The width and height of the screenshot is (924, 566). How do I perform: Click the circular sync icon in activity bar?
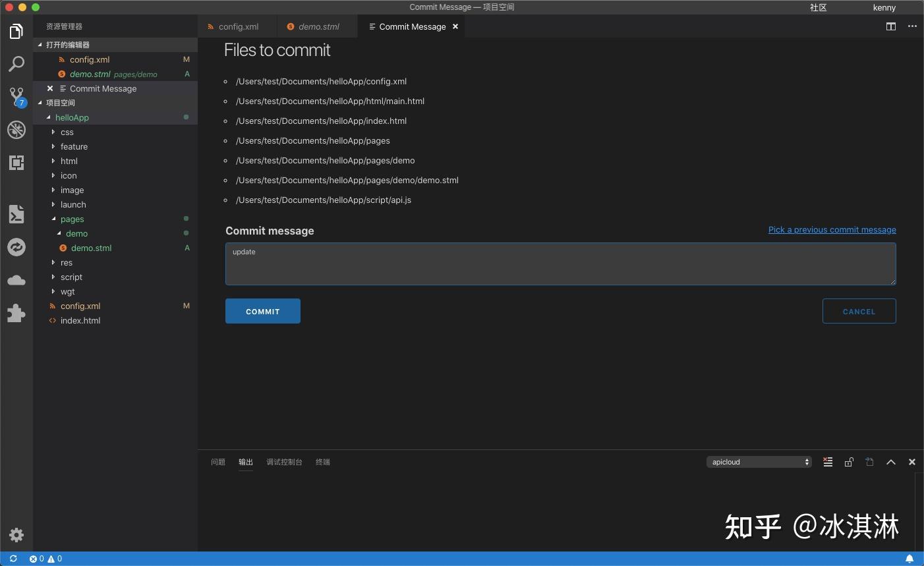16,247
